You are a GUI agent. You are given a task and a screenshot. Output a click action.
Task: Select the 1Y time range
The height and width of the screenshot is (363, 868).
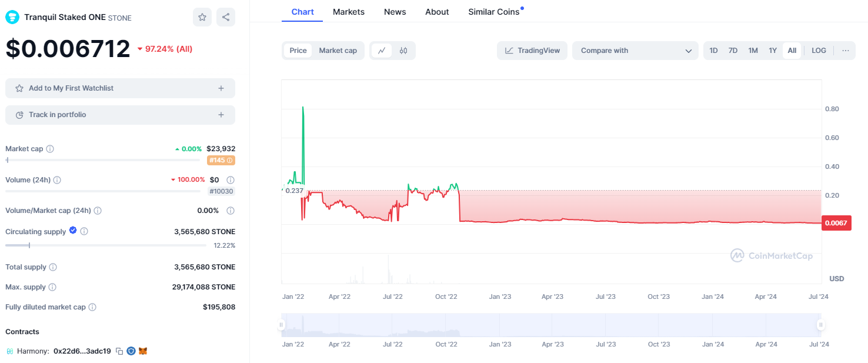tap(772, 51)
